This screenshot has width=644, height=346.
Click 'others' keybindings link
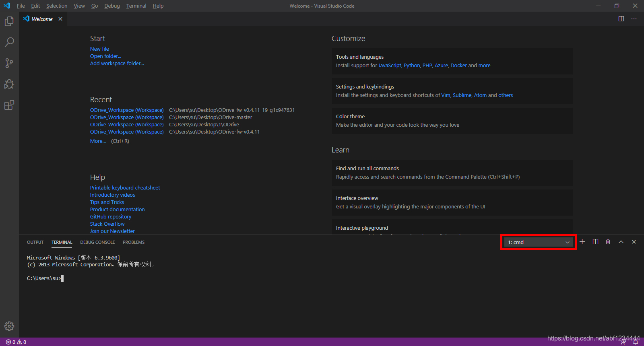pos(506,95)
